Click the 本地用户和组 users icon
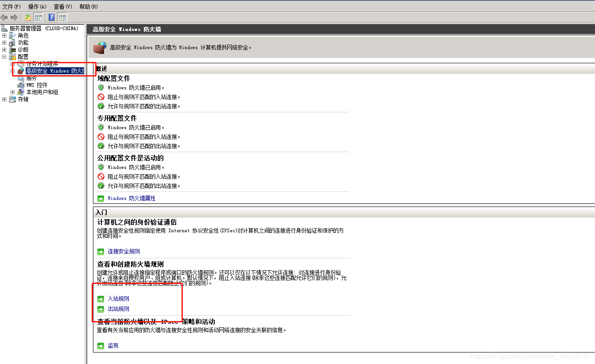Viewport: 595px width, 364px height. click(x=21, y=92)
